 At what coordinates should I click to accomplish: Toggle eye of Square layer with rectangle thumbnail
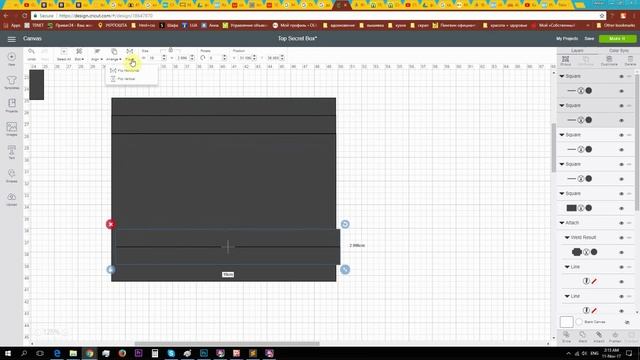[x=622, y=208]
